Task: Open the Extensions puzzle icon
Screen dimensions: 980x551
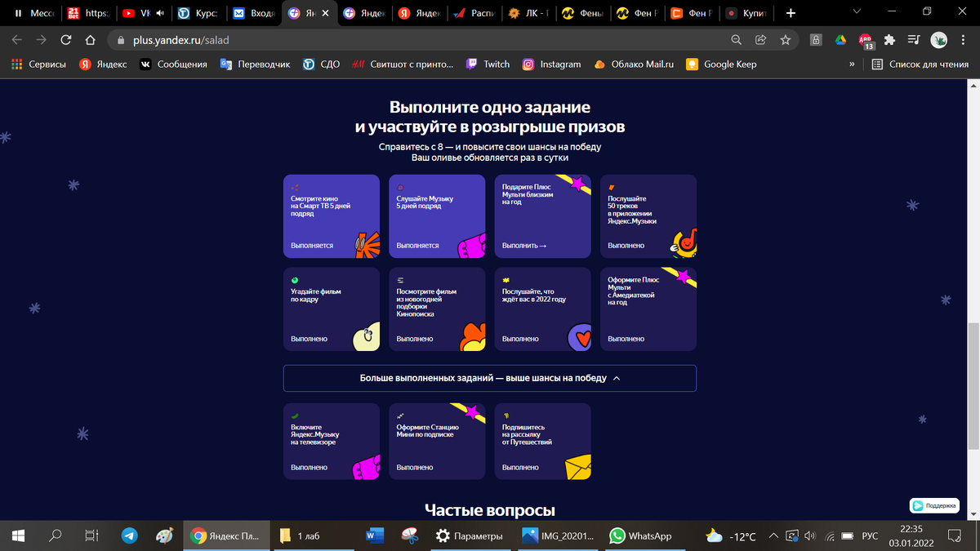Action: click(890, 40)
